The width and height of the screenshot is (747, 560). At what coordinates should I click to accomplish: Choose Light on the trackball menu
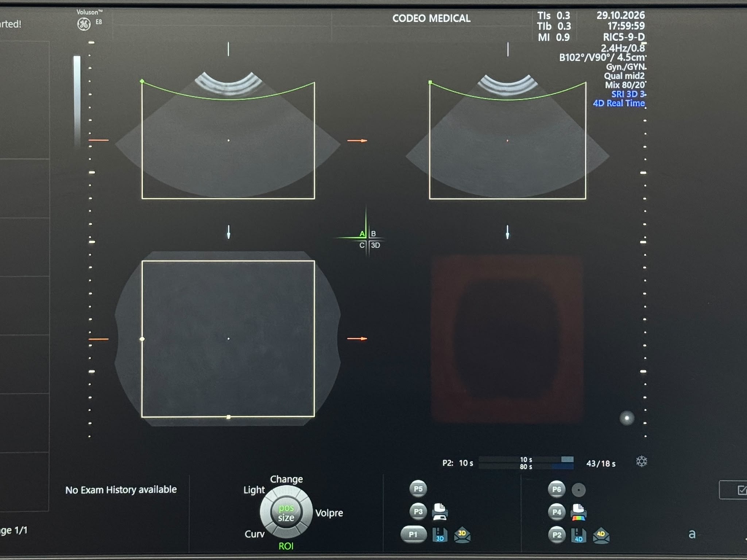[x=254, y=490]
